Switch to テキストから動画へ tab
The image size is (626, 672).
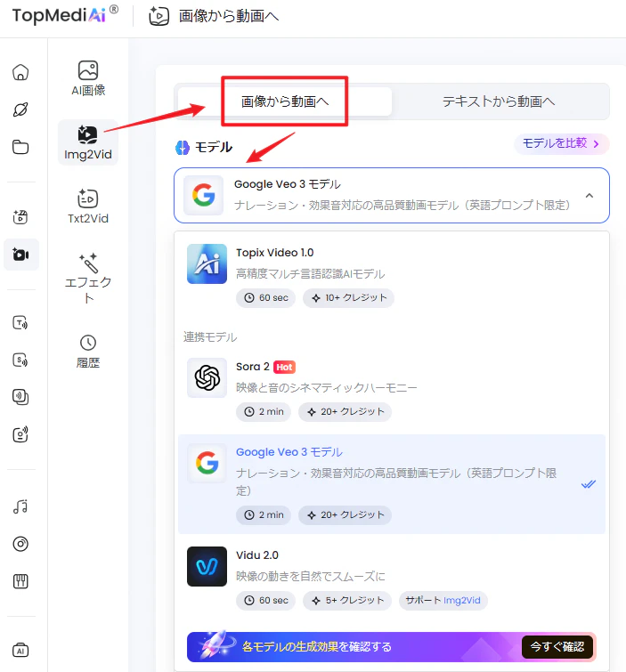coord(499,101)
